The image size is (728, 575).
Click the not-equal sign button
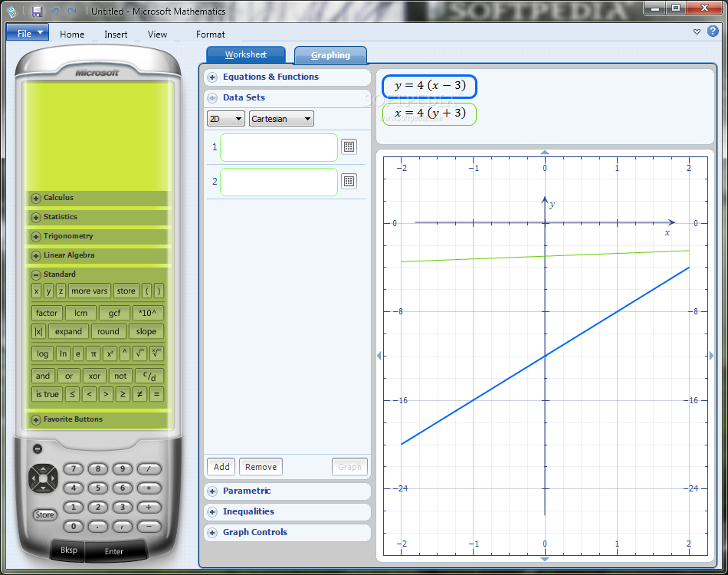click(x=139, y=394)
